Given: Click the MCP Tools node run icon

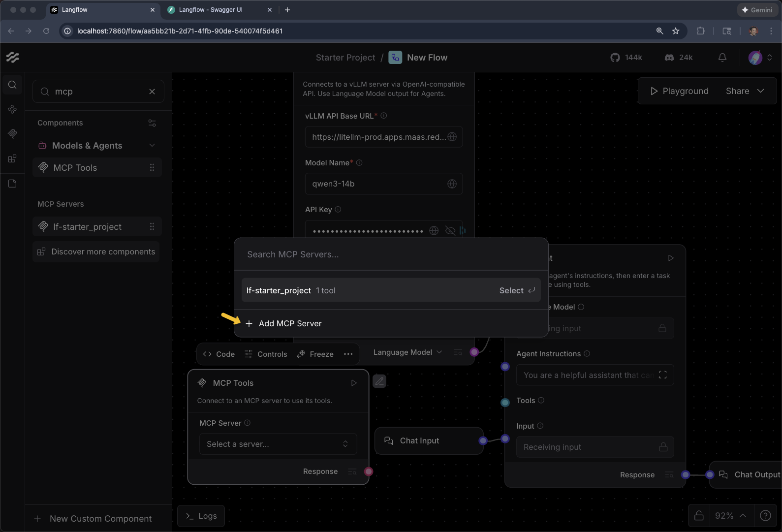Looking at the screenshot, I should 353,383.
